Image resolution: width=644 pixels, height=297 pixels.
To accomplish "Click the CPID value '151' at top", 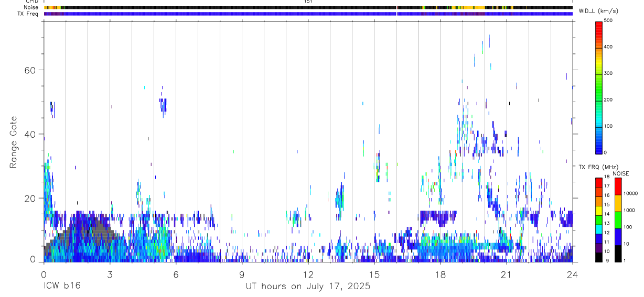I will [308, 2].
